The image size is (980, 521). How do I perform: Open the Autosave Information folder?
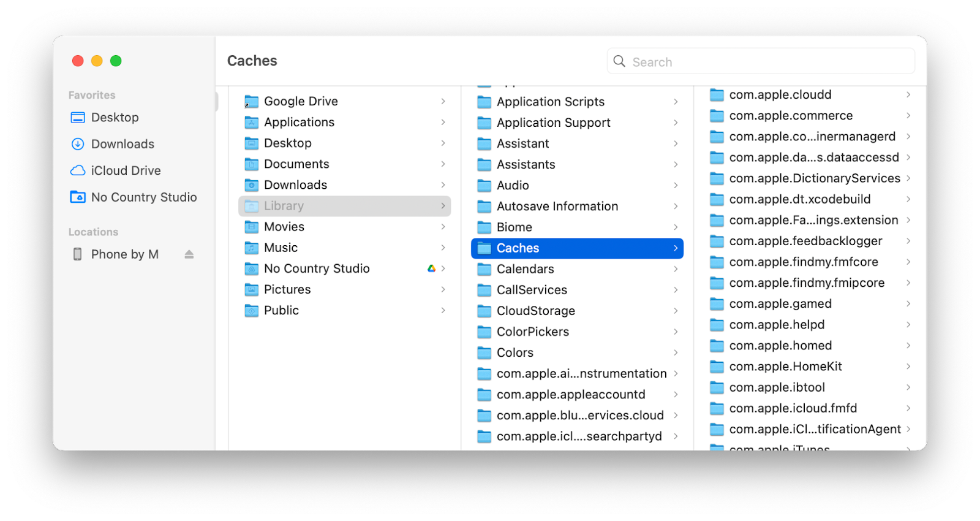click(x=557, y=206)
